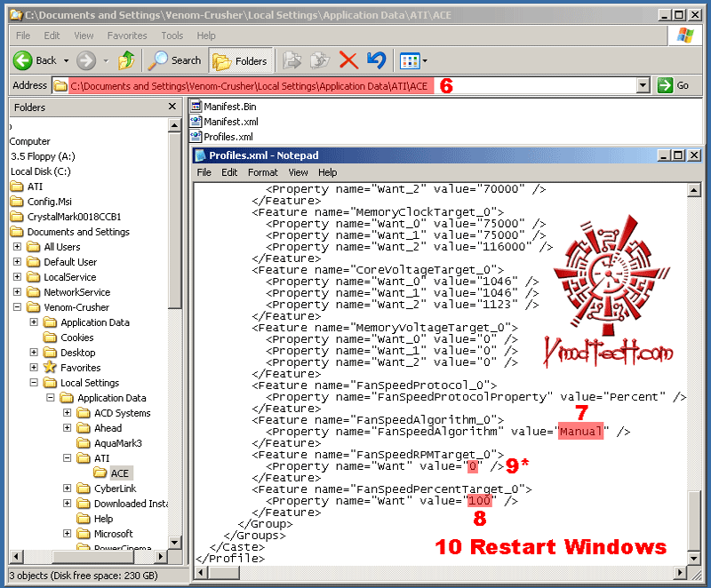Viewport: 711px width, 588px height.
Task: Click the Manual value in Notepad
Action: tap(580, 432)
